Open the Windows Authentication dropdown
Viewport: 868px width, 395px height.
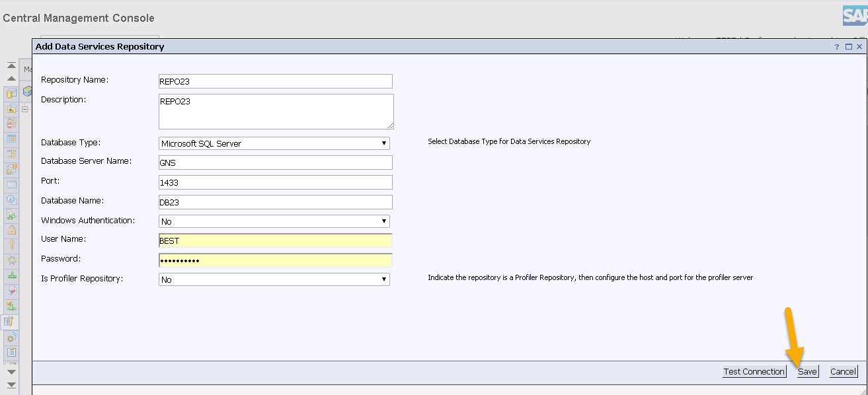tap(274, 221)
